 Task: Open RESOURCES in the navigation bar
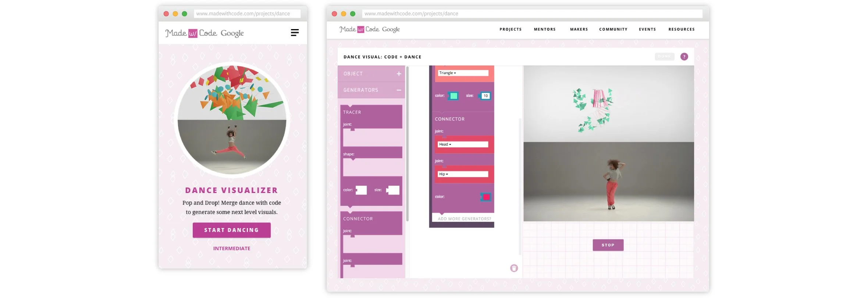(682, 29)
